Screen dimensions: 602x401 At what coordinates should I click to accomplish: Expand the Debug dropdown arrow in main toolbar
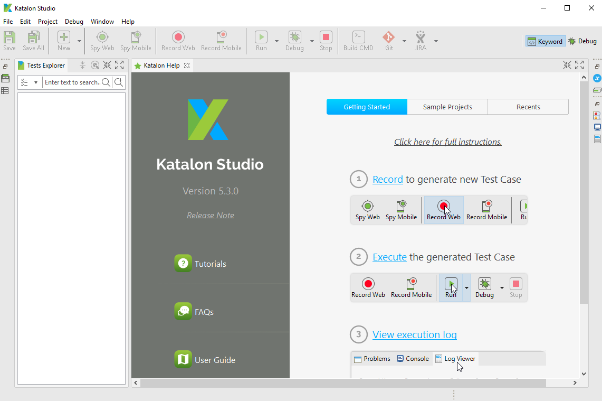[312, 41]
